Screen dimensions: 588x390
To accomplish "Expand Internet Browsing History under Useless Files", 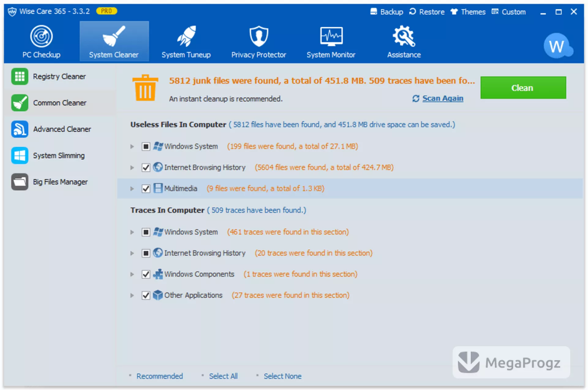I will (132, 167).
